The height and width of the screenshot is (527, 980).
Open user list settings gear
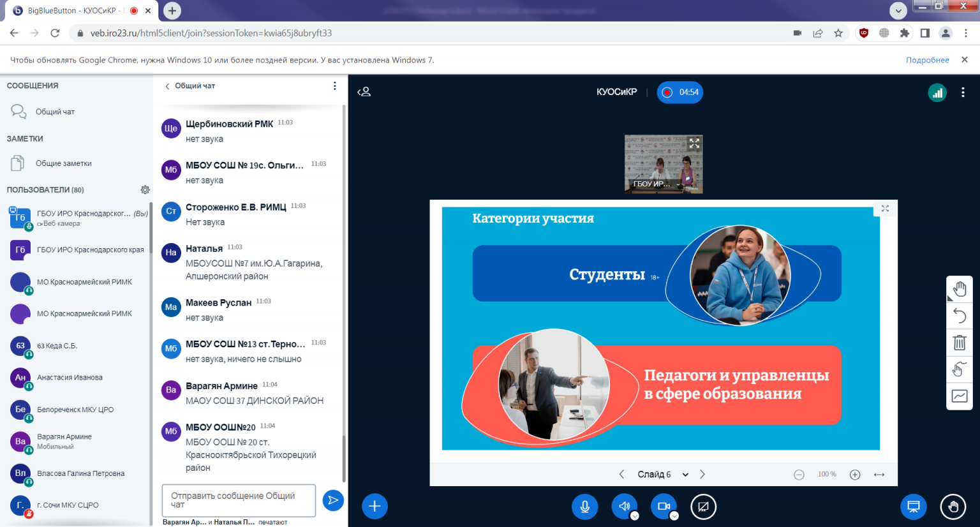click(x=145, y=190)
